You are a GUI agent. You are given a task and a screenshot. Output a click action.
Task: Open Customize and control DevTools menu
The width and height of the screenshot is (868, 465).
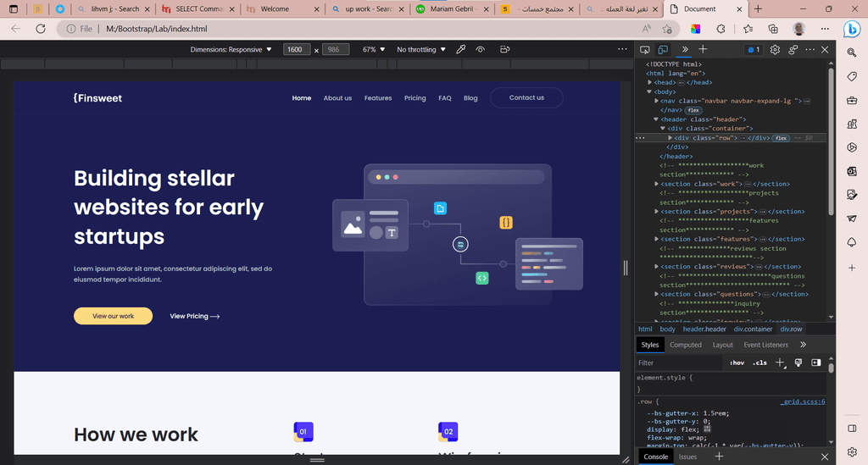[810, 50]
